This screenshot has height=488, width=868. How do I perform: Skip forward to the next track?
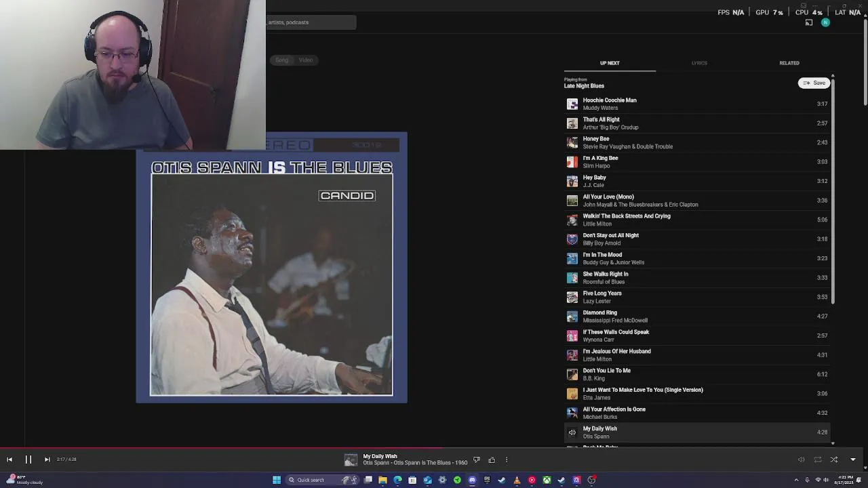coord(47,460)
